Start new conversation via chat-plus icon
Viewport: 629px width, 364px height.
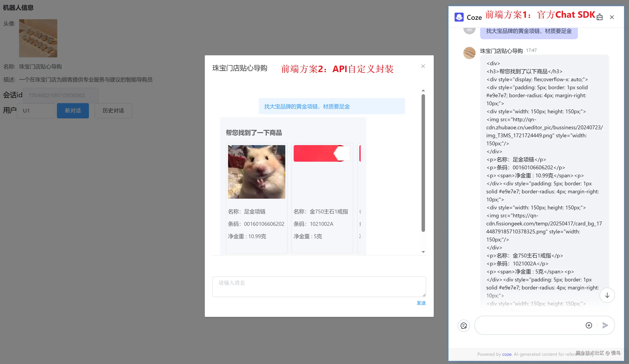click(464, 325)
